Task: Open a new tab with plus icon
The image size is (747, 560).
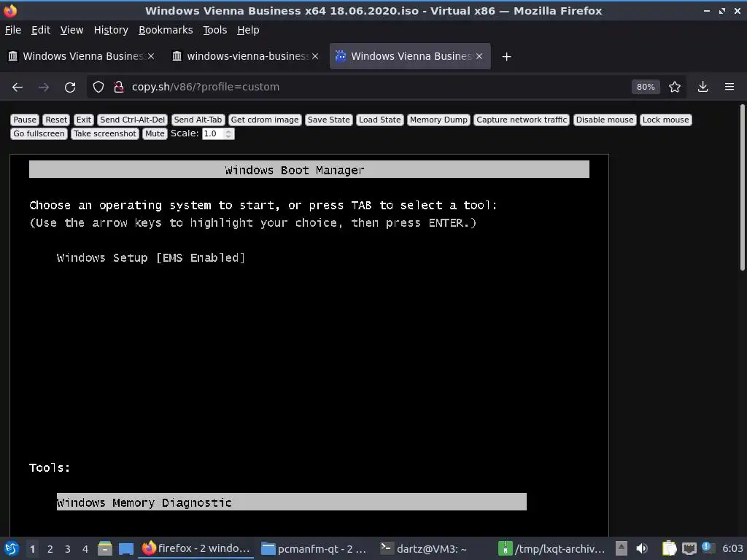Action: coord(506,57)
